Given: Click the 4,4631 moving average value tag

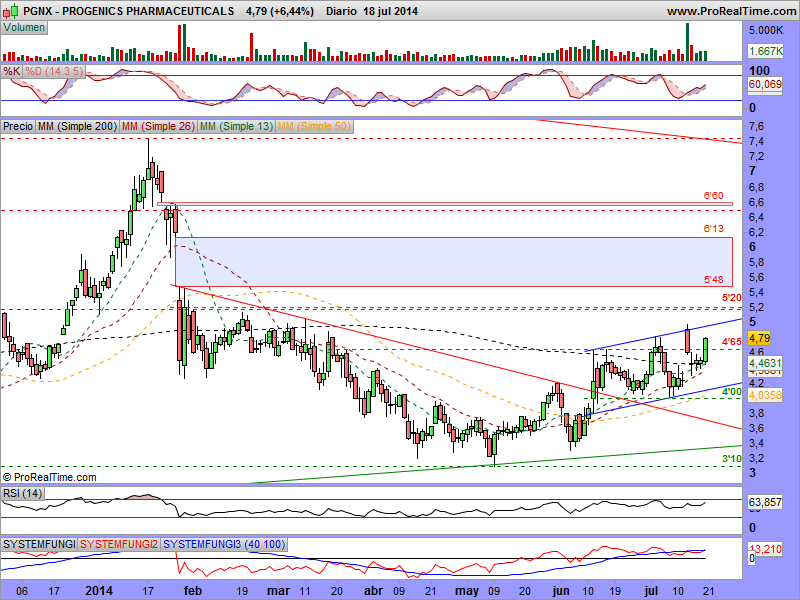Looking at the screenshot, I should (765, 363).
